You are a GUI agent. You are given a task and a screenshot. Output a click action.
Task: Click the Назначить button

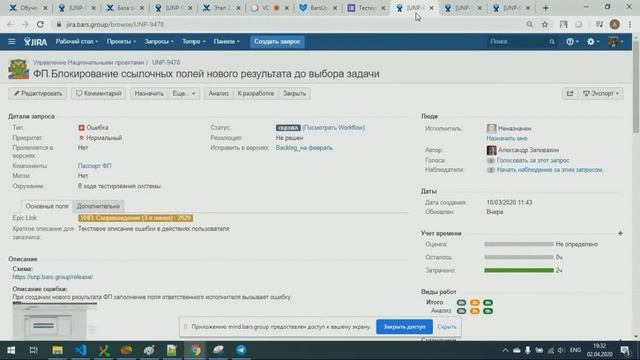tap(149, 93)
